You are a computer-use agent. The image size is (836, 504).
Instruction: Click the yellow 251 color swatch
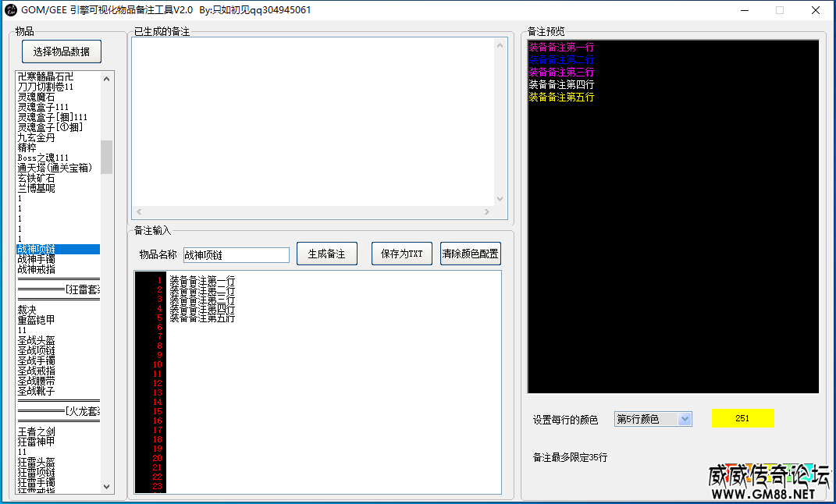(x=742, y=418)
